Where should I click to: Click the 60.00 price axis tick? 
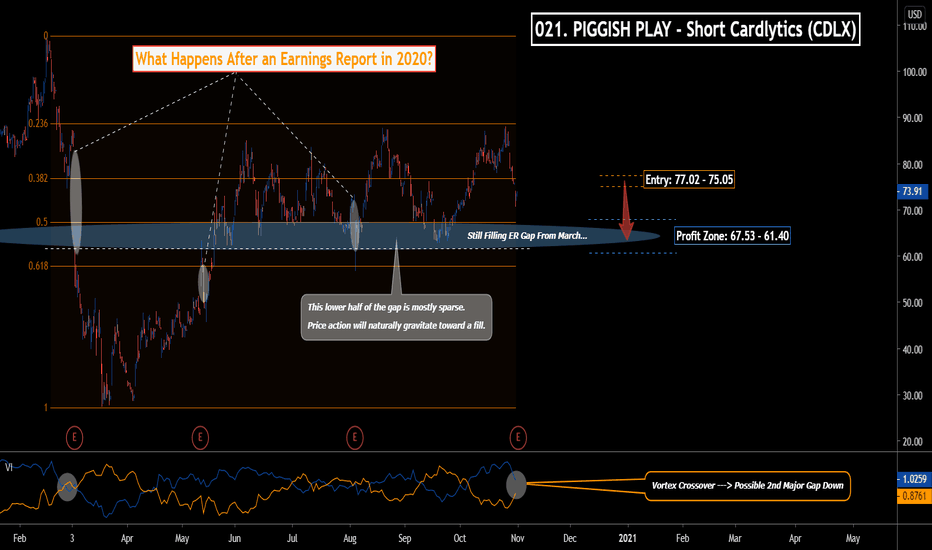pyautogui.click(x=914, y=257)
